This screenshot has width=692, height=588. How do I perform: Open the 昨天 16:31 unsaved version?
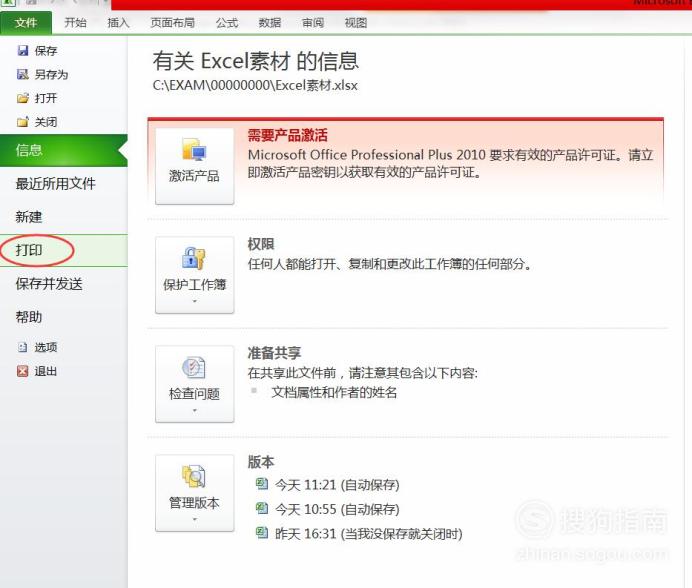[369, 534]
